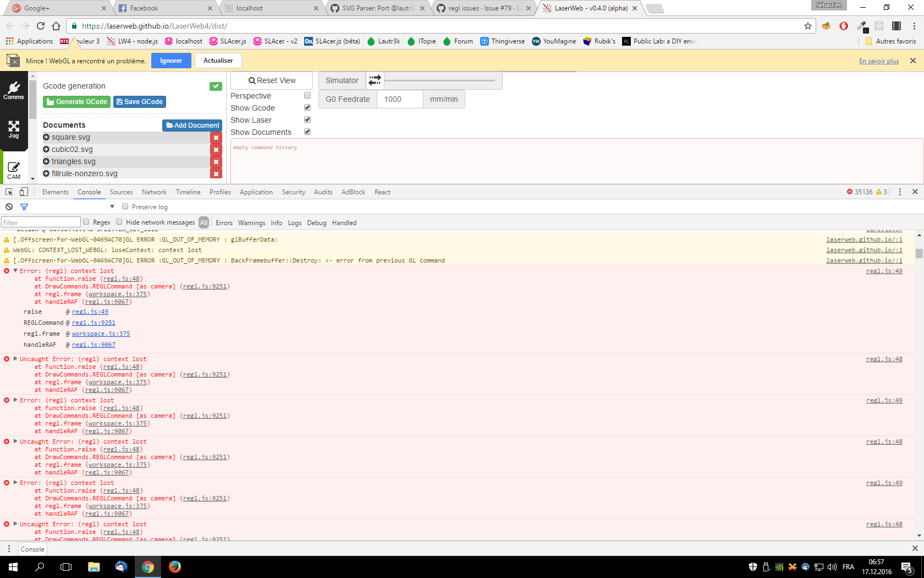Expand the triangles.svg document entry

point(46,161)
